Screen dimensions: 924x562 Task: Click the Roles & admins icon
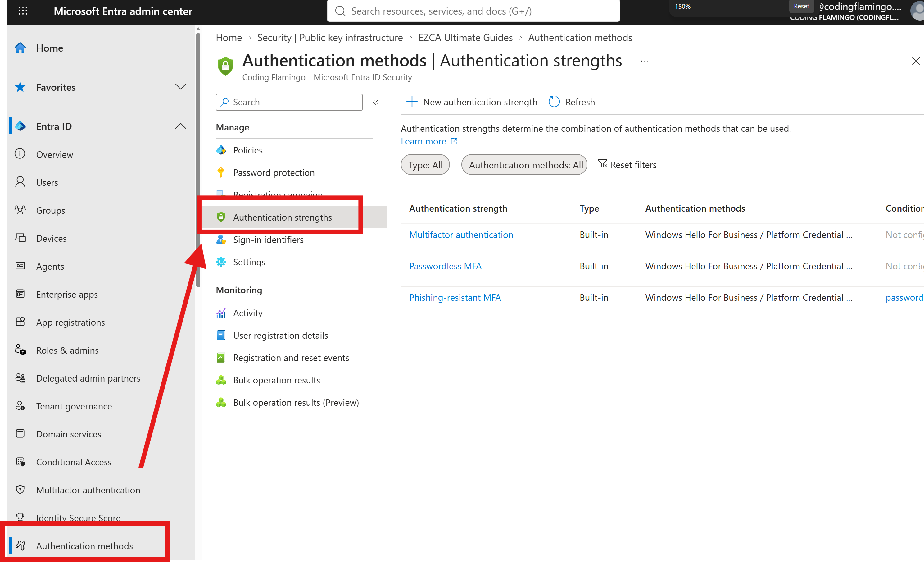20,350
